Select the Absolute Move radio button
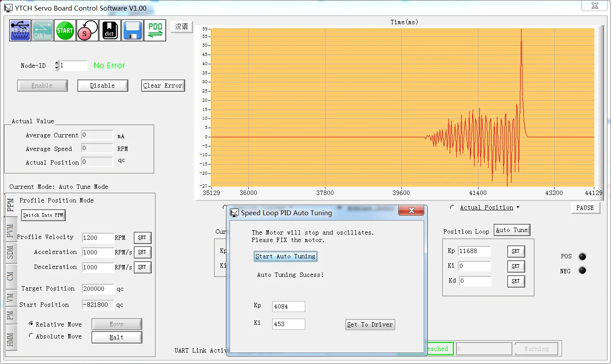Screen dimensions: 611x364 31,336
